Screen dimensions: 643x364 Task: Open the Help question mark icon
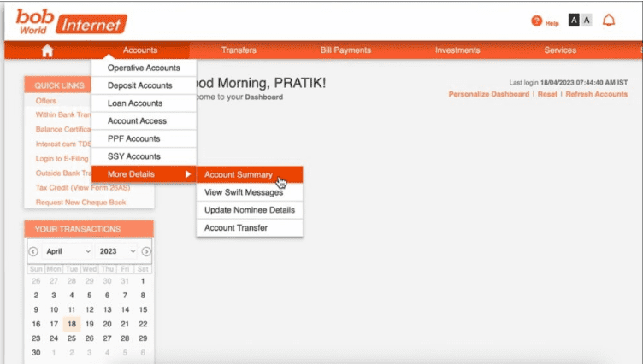click(536, 21)
